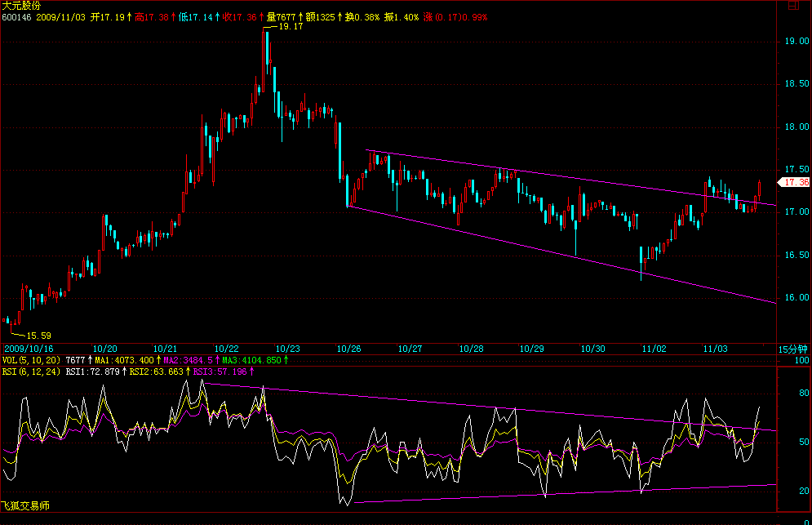
Task: Click the header date 2009/11/03
Action: (60, 17)
